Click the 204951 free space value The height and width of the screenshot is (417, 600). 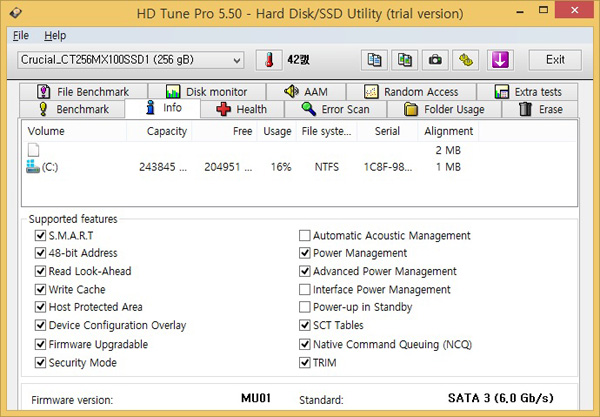[228, 167]
